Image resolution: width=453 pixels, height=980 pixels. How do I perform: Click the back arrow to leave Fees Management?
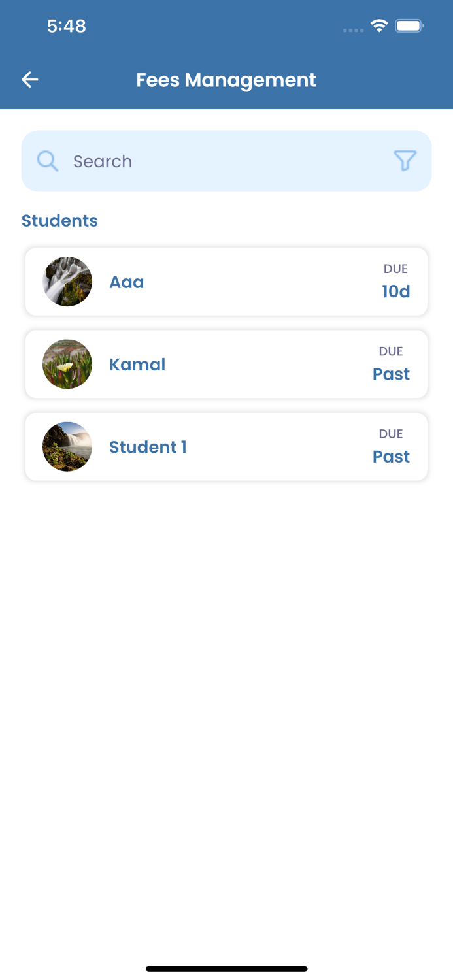(x=29, y=79)
